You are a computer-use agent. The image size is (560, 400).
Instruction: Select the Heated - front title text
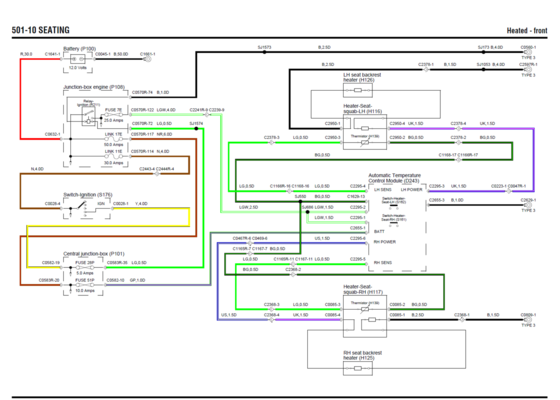click(x=527, y=31)
